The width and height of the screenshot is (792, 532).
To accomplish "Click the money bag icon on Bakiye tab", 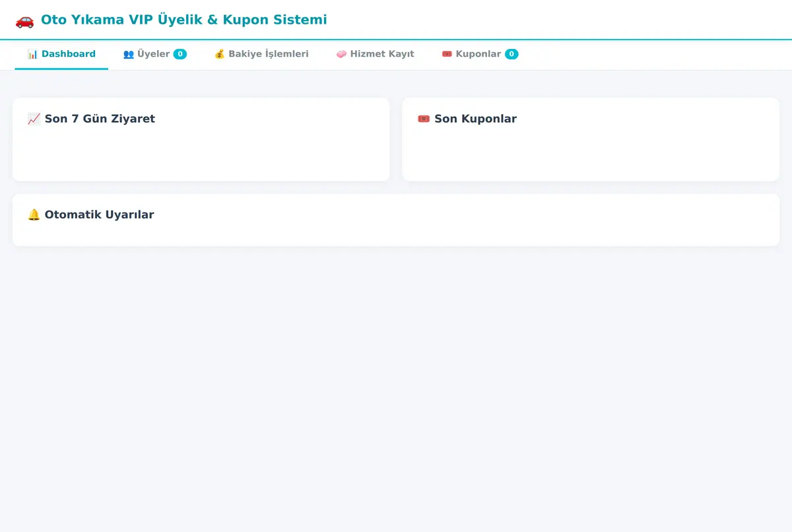I will pyautogui.click(x=220, y=54).
